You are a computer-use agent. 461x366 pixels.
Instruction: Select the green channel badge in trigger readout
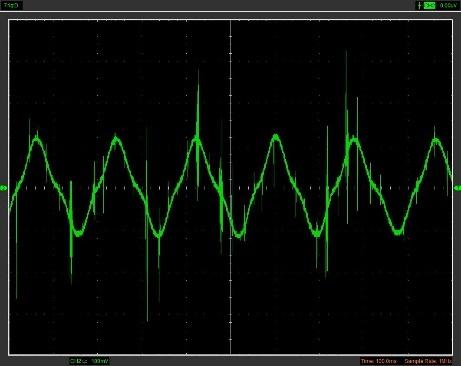point(430,5)
